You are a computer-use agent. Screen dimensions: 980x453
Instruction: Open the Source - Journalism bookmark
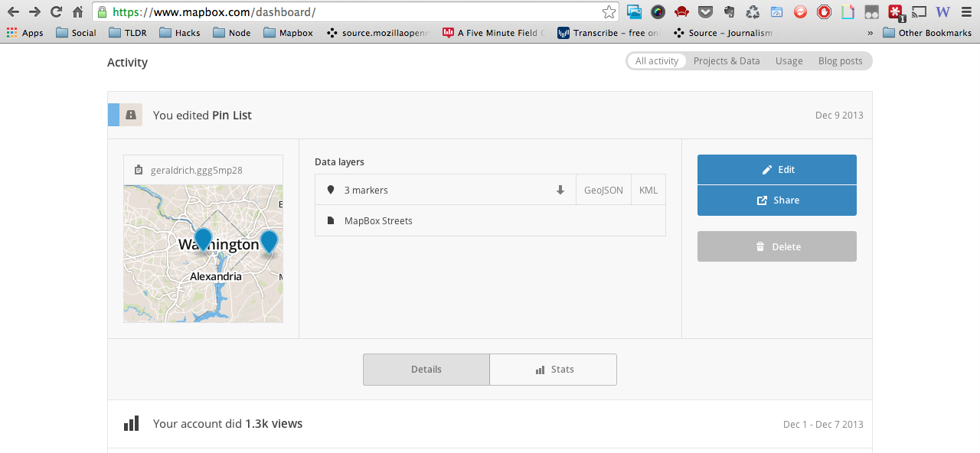click(x=723, y=33)
